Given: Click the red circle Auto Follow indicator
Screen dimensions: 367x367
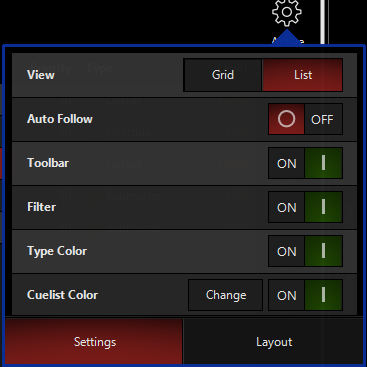Looking at the screenshot, I should (x=286, y=119).
